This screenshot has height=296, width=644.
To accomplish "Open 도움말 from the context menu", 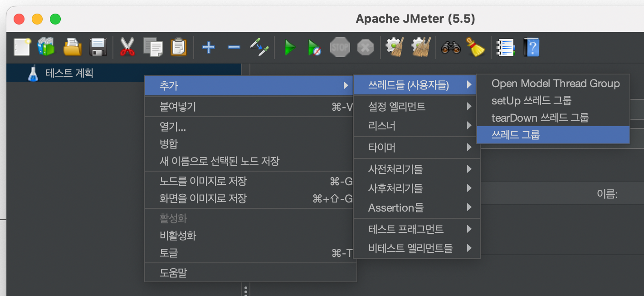I will pos(250,273).
